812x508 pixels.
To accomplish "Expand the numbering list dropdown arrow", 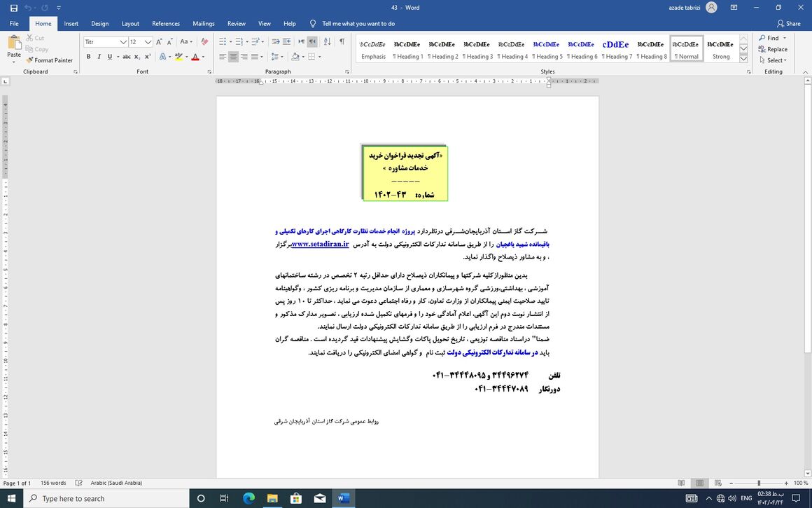I will [x=247, y=42].
